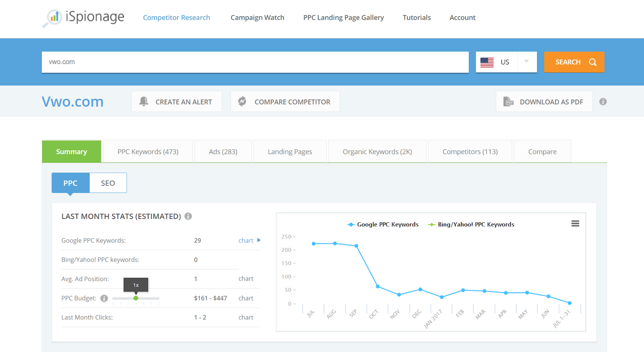Click CREATE AN ALERT button
644x352 pixels.
coord(177,101)
